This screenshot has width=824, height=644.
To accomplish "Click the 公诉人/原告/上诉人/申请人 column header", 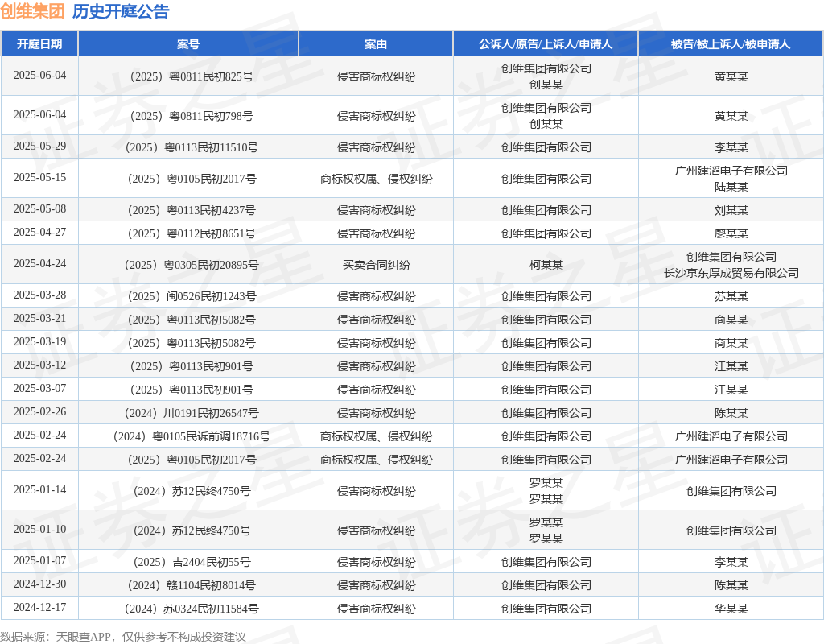I will (x=546, y=44).
